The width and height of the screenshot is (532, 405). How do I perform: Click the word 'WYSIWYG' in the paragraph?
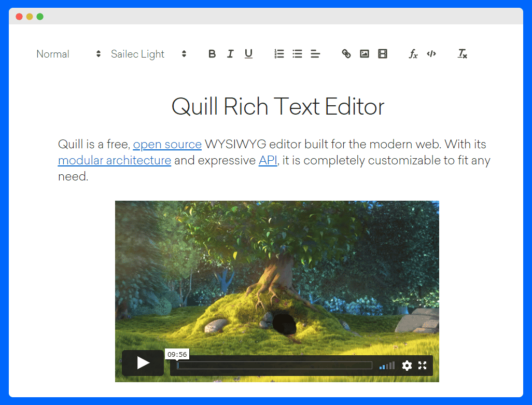(235, 145)
